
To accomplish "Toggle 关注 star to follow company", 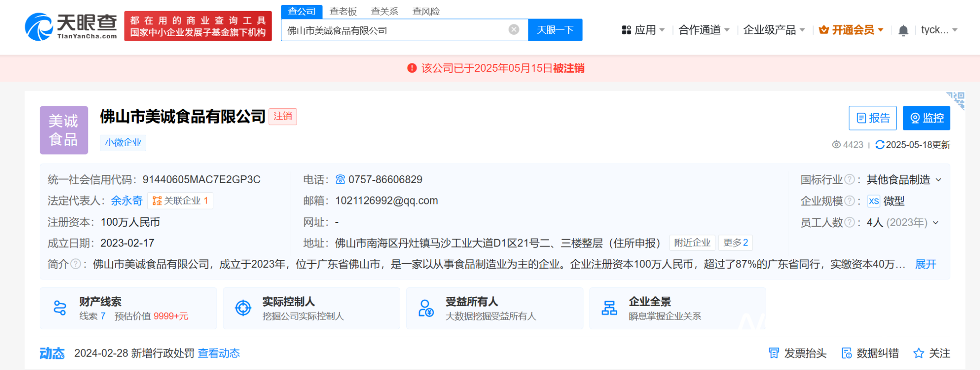I will click(918, 353).
